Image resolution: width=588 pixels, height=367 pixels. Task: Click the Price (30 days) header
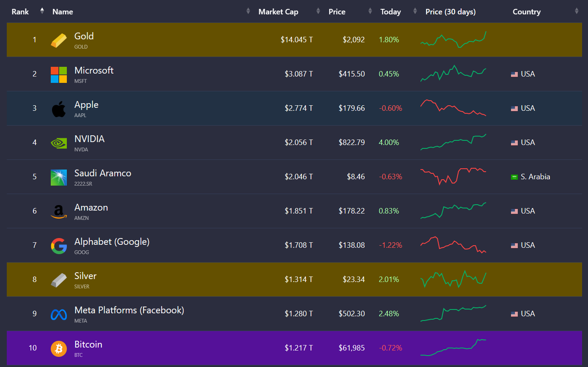coord(451,12)
